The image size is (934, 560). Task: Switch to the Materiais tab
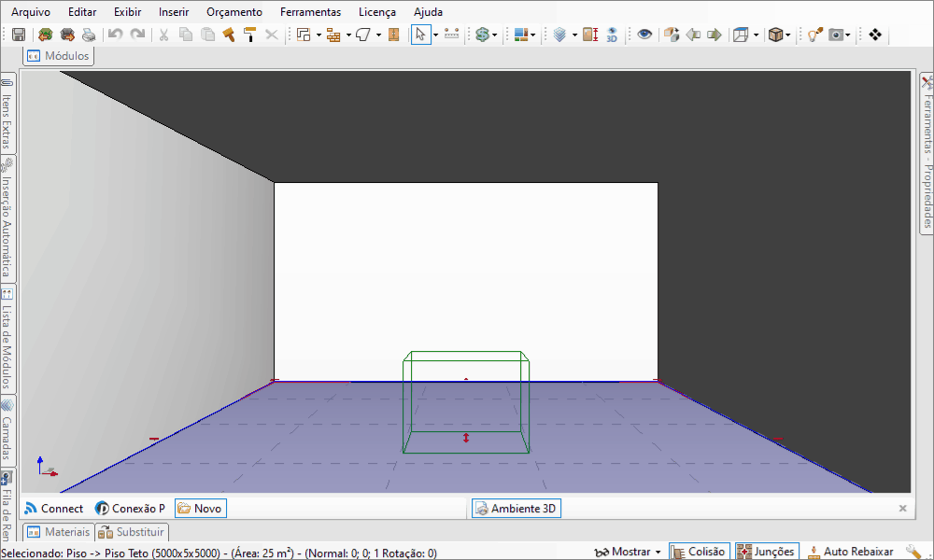coord(58,532)
